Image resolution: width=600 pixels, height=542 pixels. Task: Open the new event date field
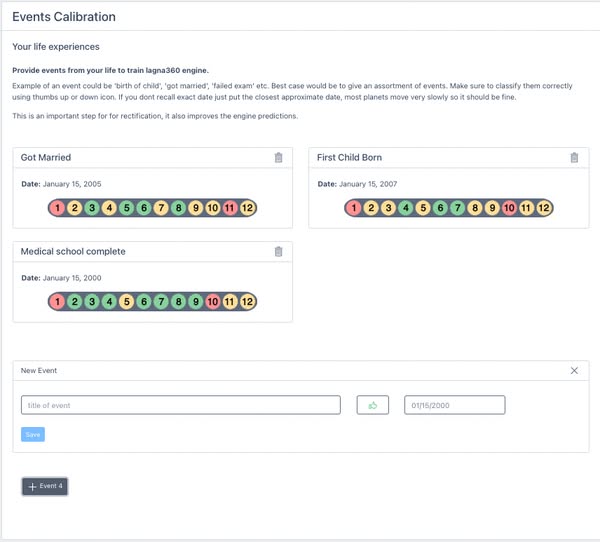[454, 405]
